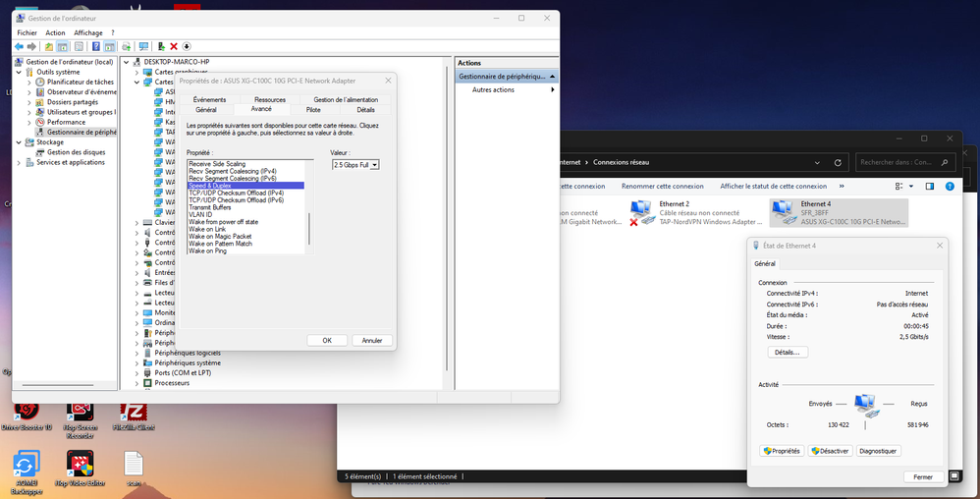Open the Affichage menu

pyautogui.click(x=87, y=32)
